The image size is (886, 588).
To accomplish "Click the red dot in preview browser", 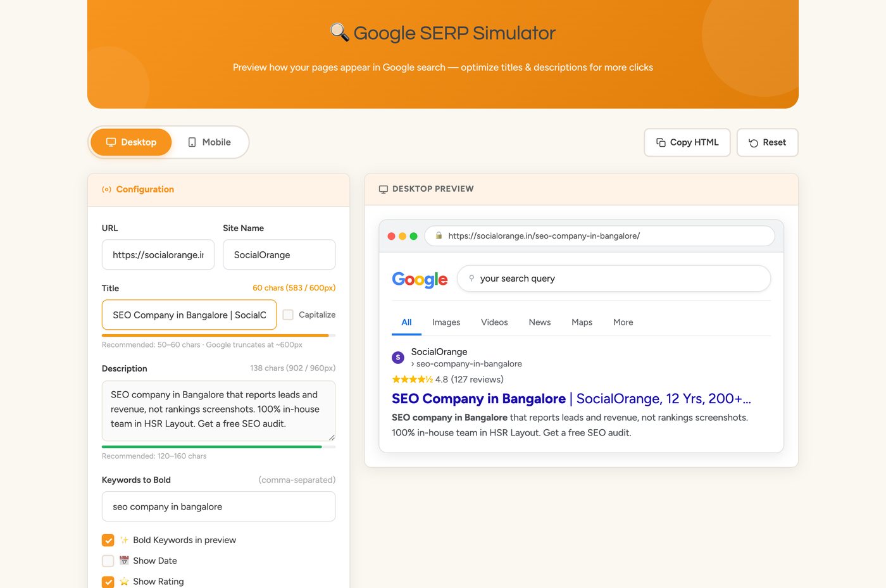I will point(391,236).
